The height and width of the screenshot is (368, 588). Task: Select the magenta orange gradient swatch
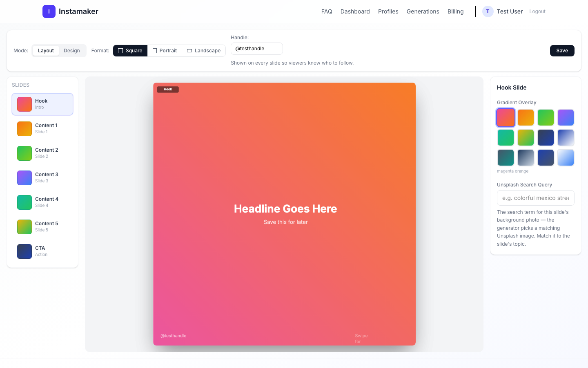coord(506,118)
